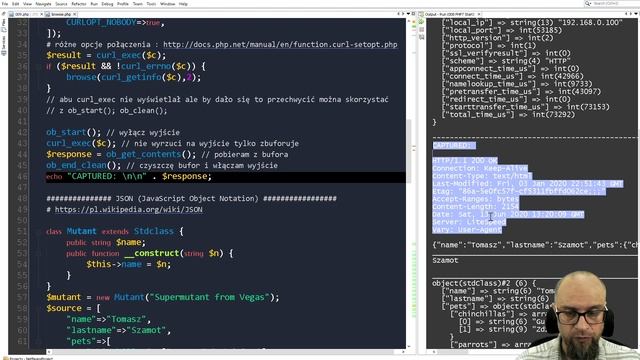This screenshot has width=640, height=360.
Task: Open the Tools menu
Action: coord(151,4)
